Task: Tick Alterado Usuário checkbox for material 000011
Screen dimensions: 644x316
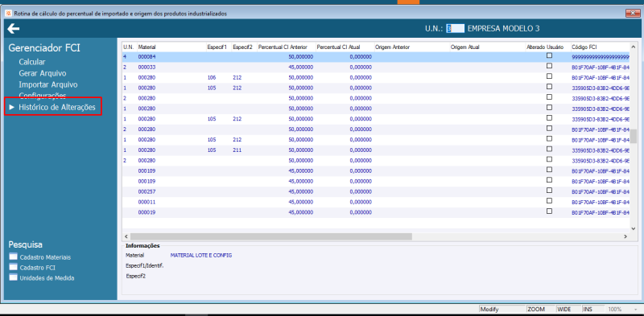Action: coord(549,201)
